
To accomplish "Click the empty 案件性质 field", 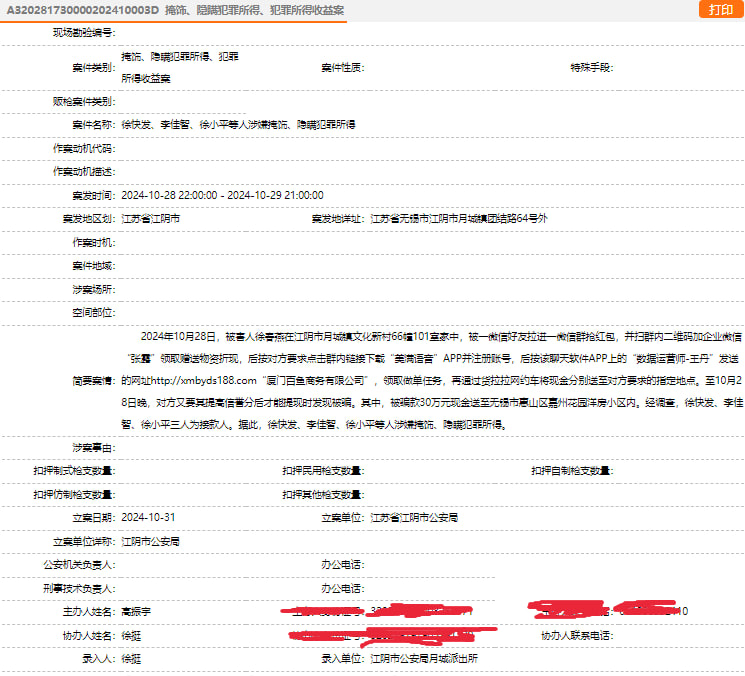I will 450,68.
